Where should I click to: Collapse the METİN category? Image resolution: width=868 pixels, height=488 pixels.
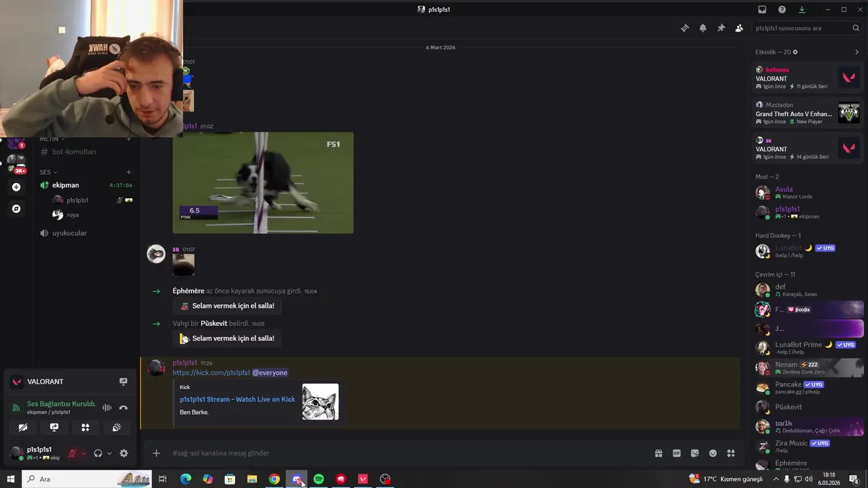[52, 139]
